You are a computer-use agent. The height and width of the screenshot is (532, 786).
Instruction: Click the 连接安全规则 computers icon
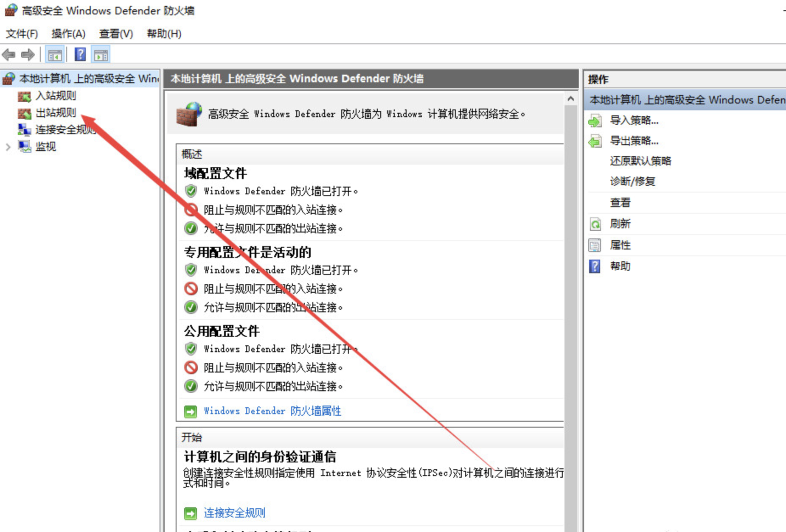24,129
